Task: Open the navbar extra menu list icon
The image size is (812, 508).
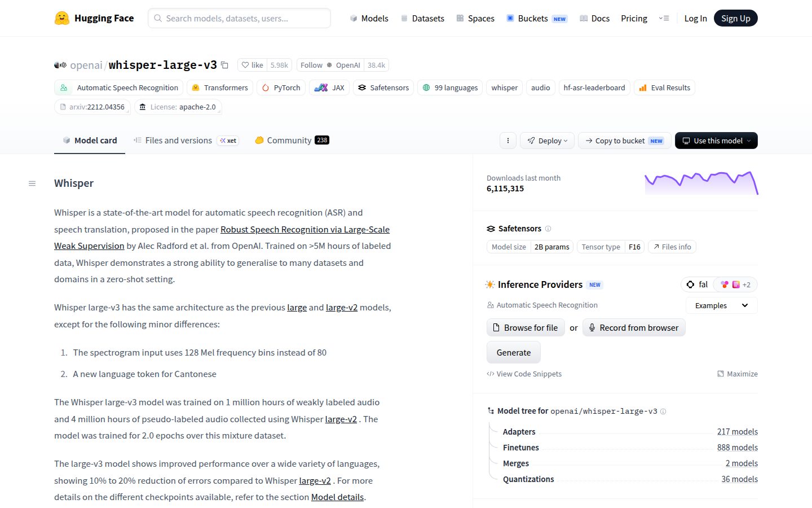Action: [664, 18]
